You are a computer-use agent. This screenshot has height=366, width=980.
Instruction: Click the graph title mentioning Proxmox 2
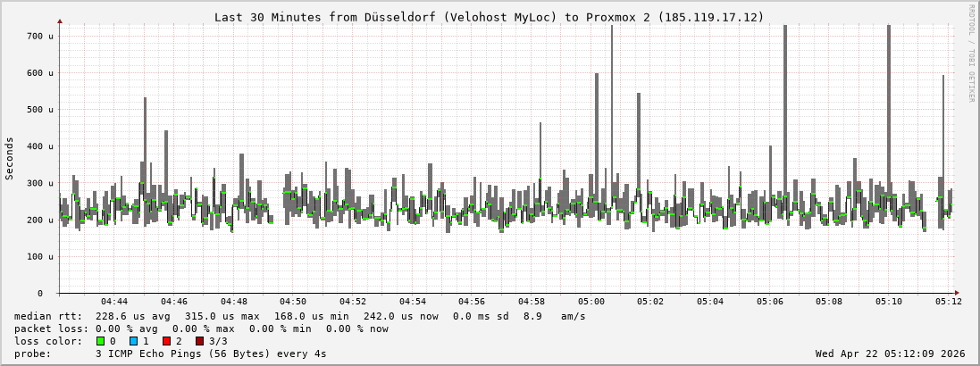pos(489,17)
